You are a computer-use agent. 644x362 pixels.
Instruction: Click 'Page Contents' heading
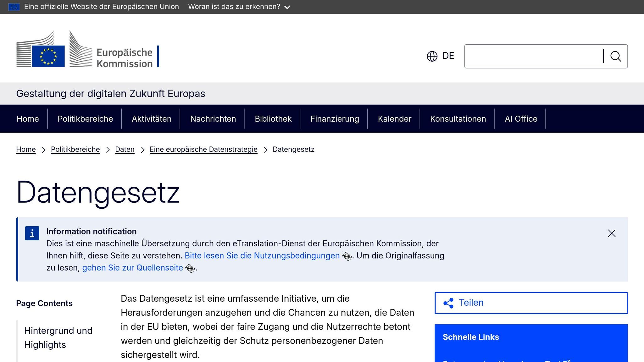[44, 303]
